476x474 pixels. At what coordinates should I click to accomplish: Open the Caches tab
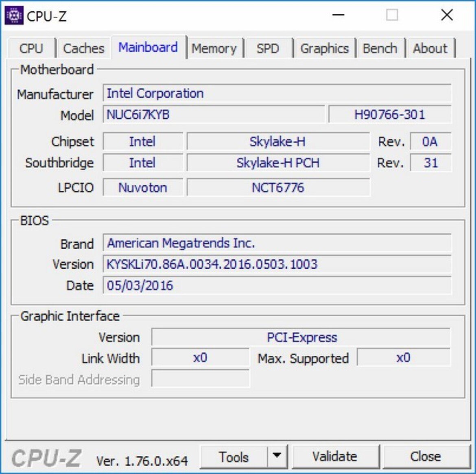coord(83,48)
